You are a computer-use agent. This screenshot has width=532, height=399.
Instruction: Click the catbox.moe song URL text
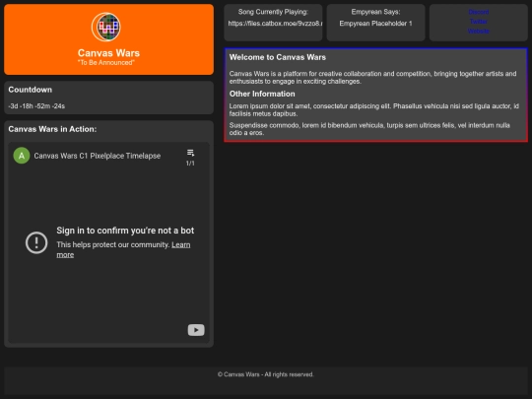pyautogui.click(x=275, y=24)
